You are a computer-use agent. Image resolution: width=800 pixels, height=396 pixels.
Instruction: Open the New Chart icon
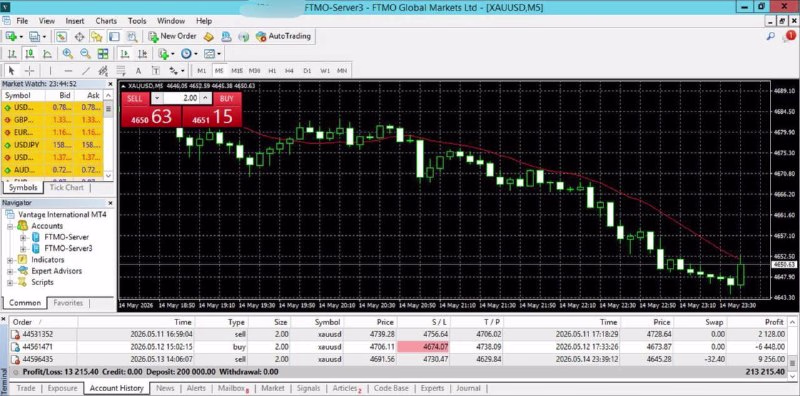pyautogui.click(x=11, y=36)
